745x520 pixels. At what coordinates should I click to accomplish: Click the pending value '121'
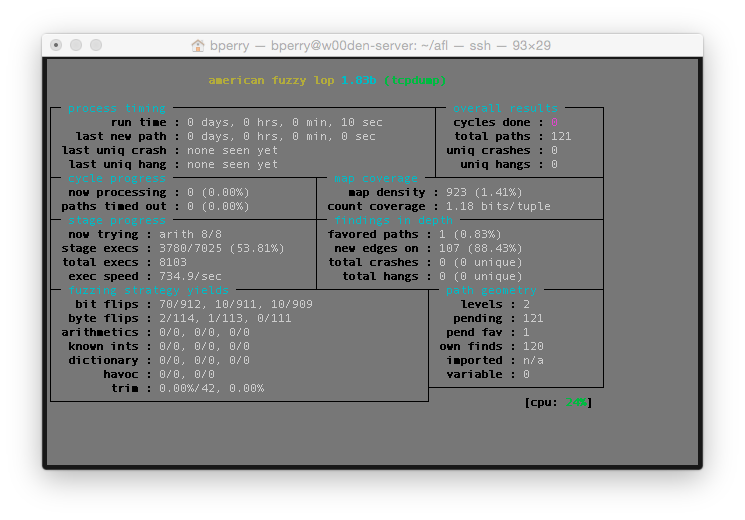533,318
